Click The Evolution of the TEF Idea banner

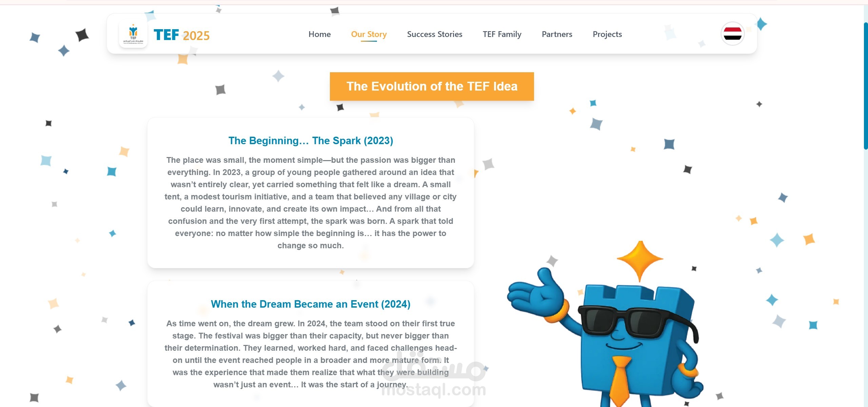pyautogui.click(x=432, y=86)
